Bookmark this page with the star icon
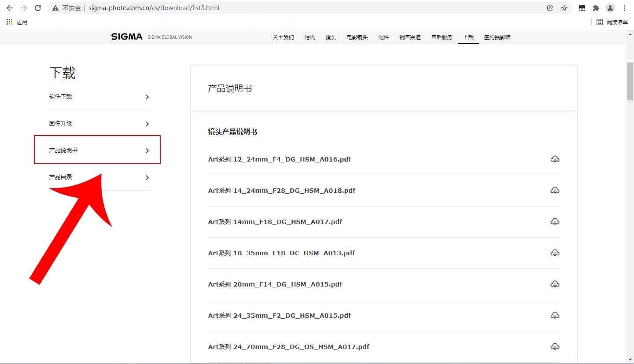The width and height of the screenshot is (634, 364). [x=564, y=7]
